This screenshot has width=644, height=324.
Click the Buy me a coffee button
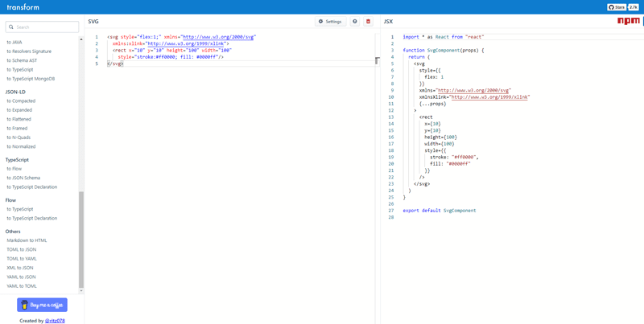pyautogui.click(x=42, y=305)
